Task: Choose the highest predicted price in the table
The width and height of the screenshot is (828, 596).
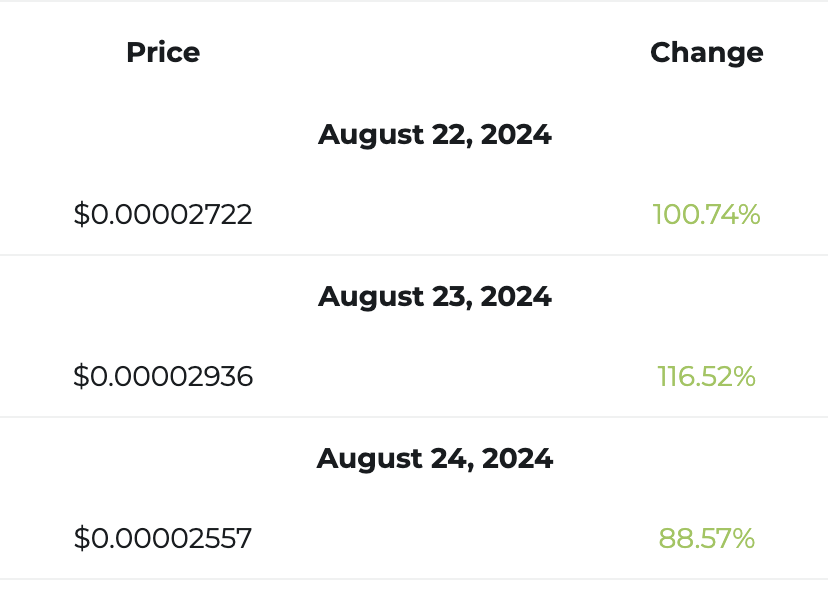Action: 163,376
